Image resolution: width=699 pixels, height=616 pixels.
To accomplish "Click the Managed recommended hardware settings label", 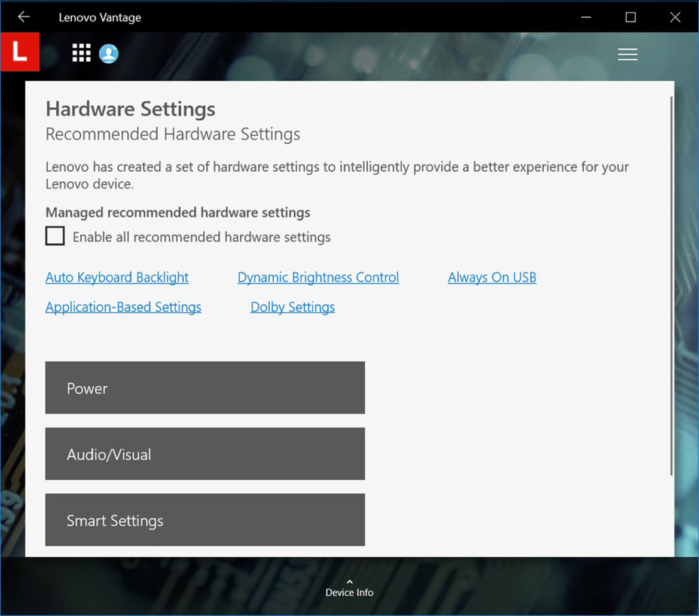I will (x=178, y=213).
